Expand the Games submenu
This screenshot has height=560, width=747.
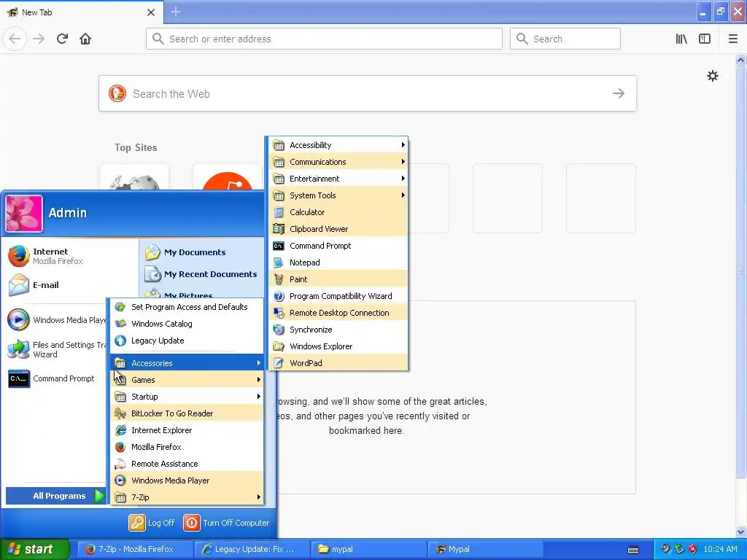[x=187, y=380]
